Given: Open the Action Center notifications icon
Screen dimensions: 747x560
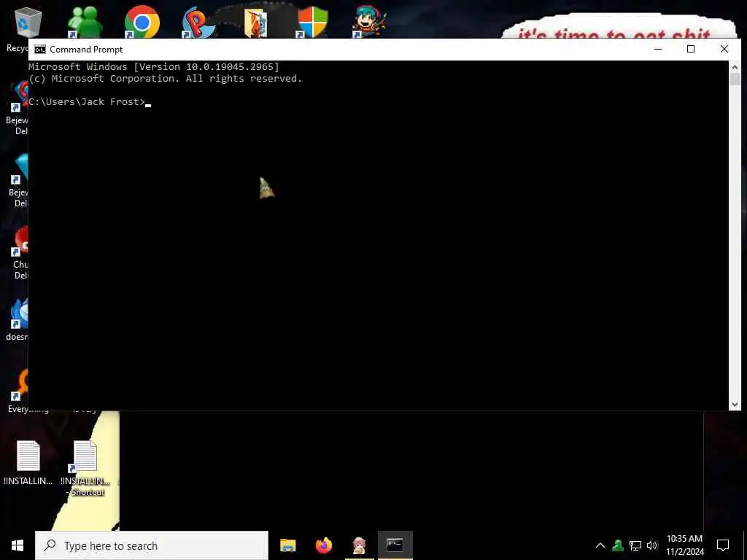Looking at the screenshot, I should coord(723,545).
